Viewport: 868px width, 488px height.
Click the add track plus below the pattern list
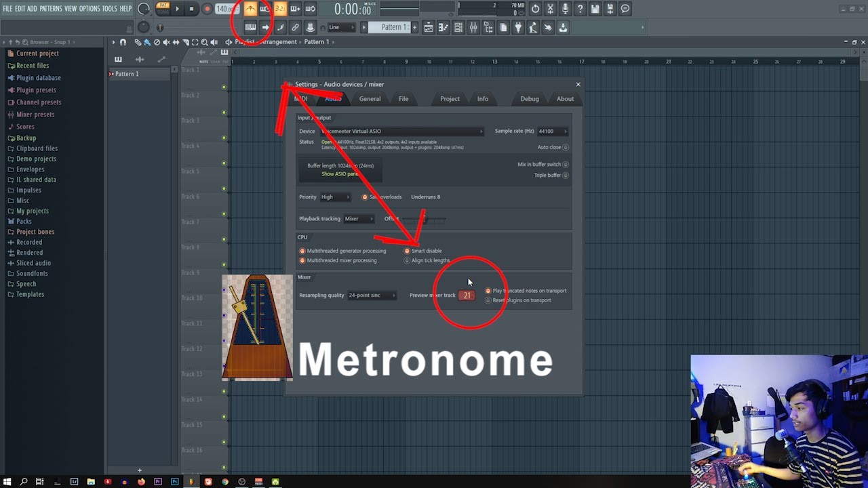(140, 470)
